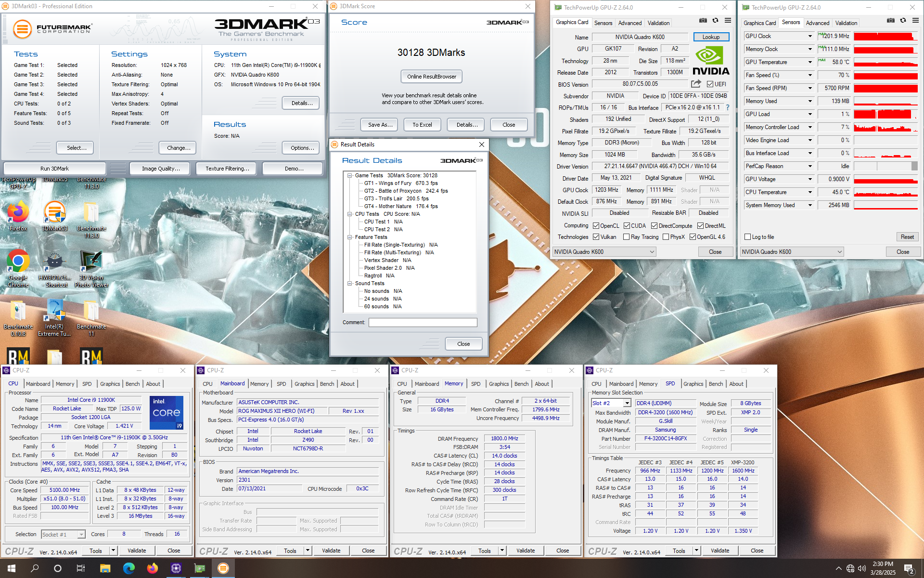The height and width of the screenshot is (578, 924).
Task: Click To Excel button in Score window
Action: coord(422,125)
